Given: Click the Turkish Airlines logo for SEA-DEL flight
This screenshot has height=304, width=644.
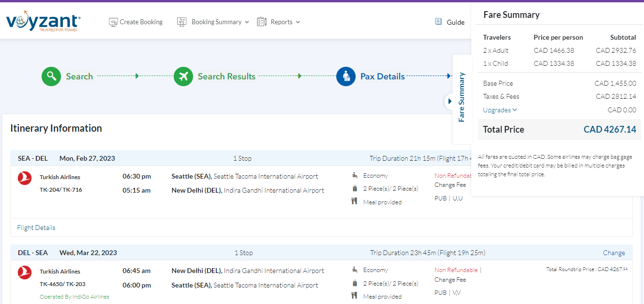Looking at the screenshot, I should pyautogui.click(x=24, y=178).
